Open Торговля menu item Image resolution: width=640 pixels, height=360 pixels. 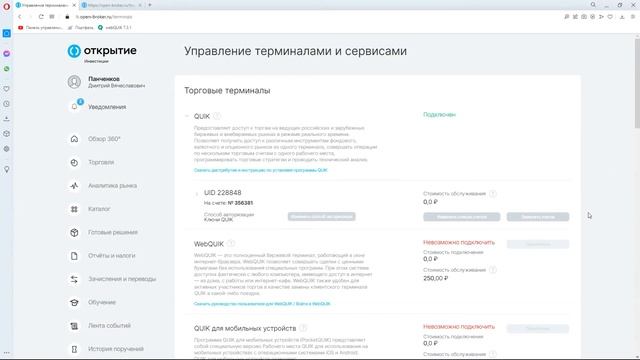pos(101,162)
